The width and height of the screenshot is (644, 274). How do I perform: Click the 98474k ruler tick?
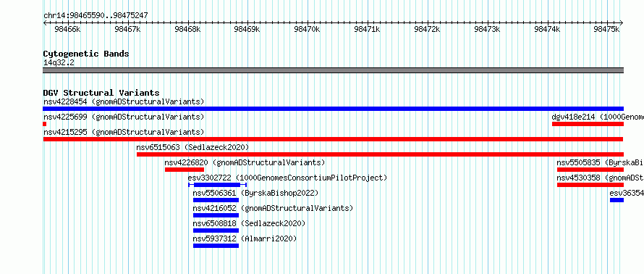pos(548,29)
